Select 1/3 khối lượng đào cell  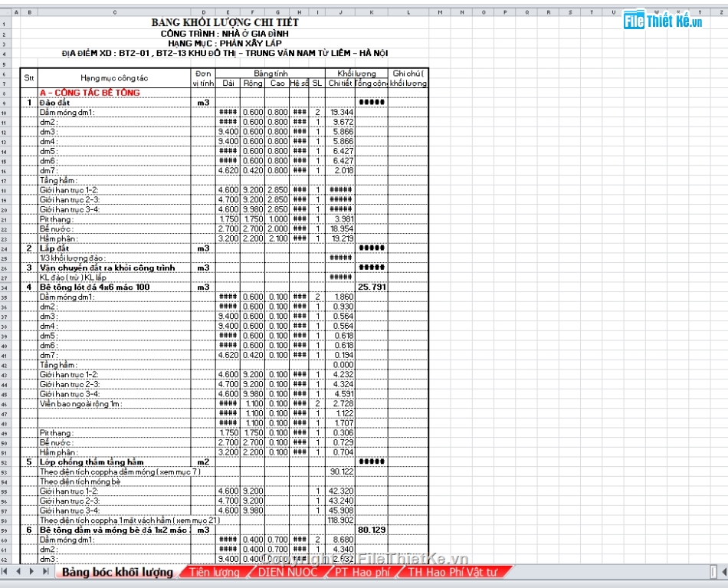click(114, 258)
